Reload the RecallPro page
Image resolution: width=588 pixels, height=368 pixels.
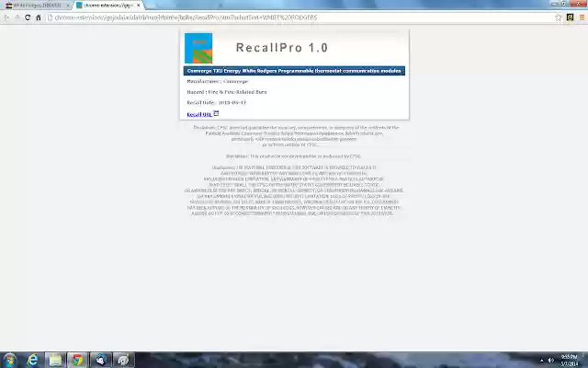point(28,17)
